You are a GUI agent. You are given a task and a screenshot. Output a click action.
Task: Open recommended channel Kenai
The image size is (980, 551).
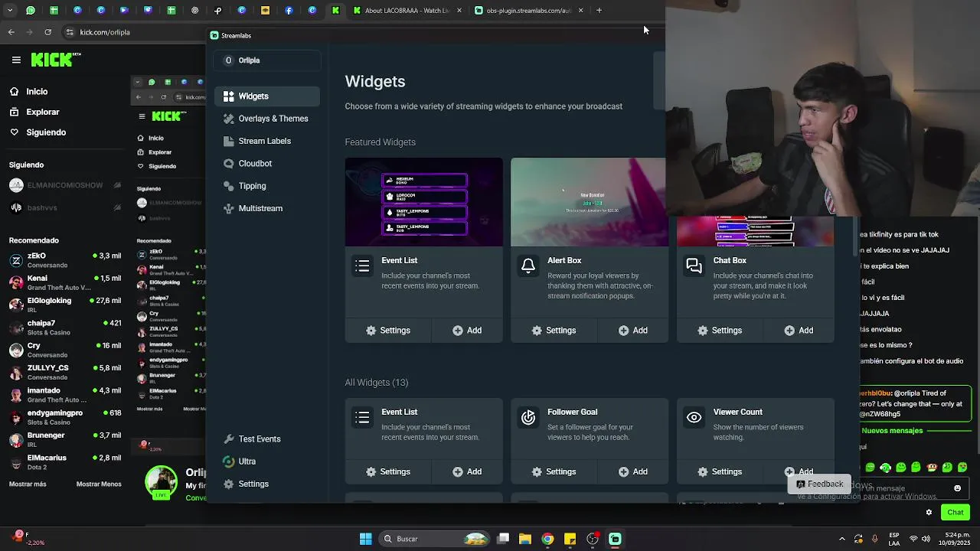[65, 282]
